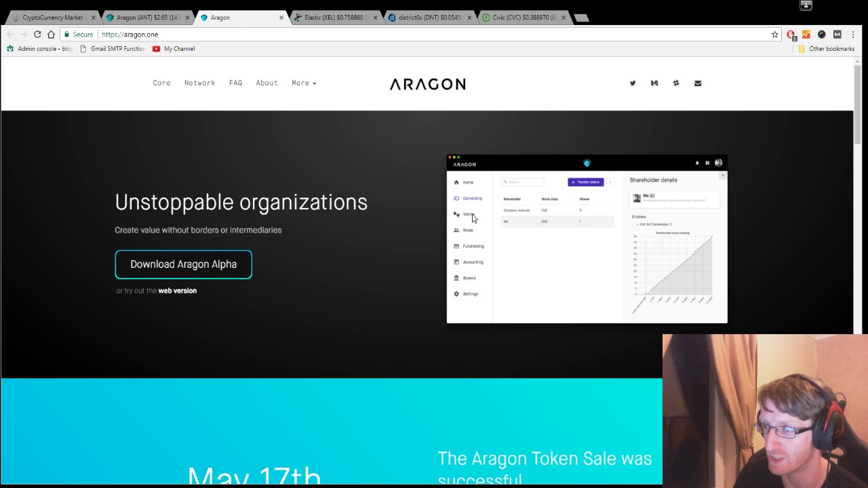Follow the web version link

tap(177, 291)
